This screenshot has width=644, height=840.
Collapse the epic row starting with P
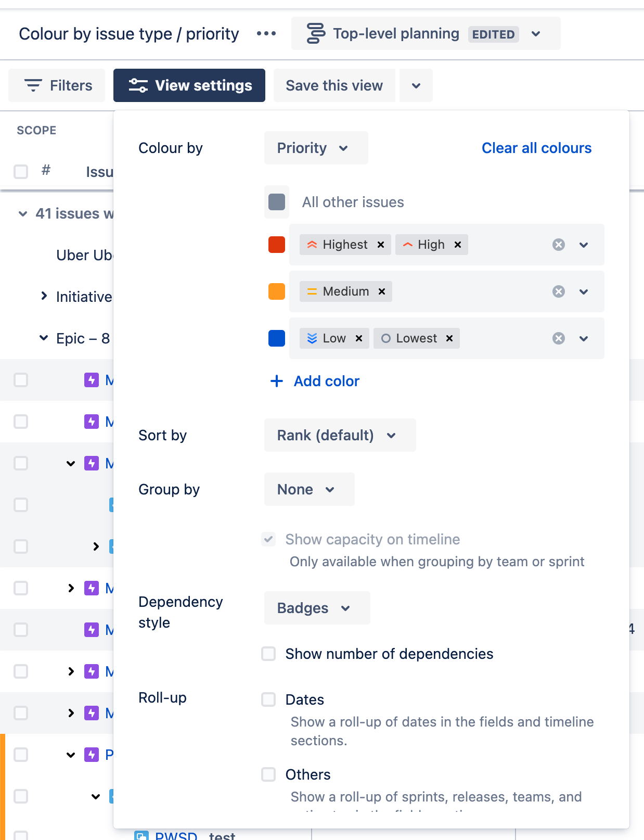(x=71, y=755)
